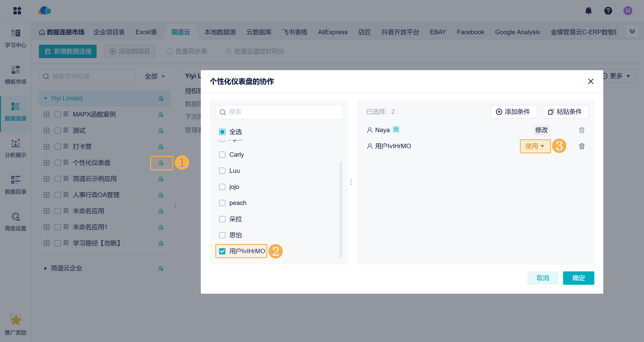
Task: Go to 高级设置 in sidebar
Action: click(15, 222)
